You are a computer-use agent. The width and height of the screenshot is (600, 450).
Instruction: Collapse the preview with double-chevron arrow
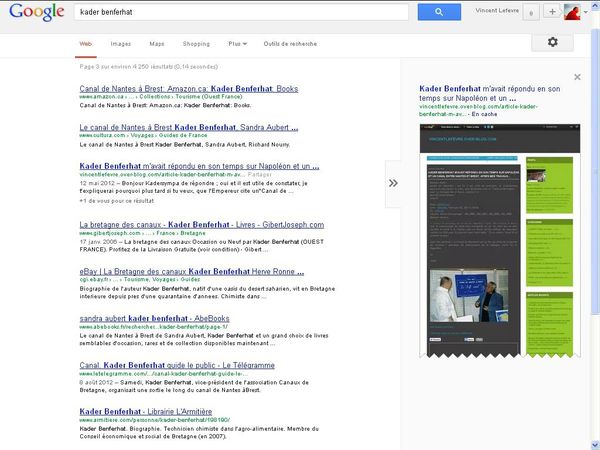tap(393, 183)
